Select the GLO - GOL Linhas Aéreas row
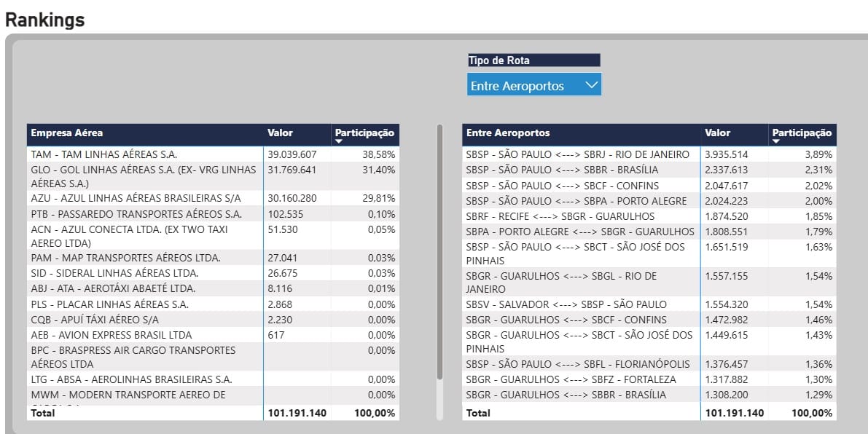 144,176
